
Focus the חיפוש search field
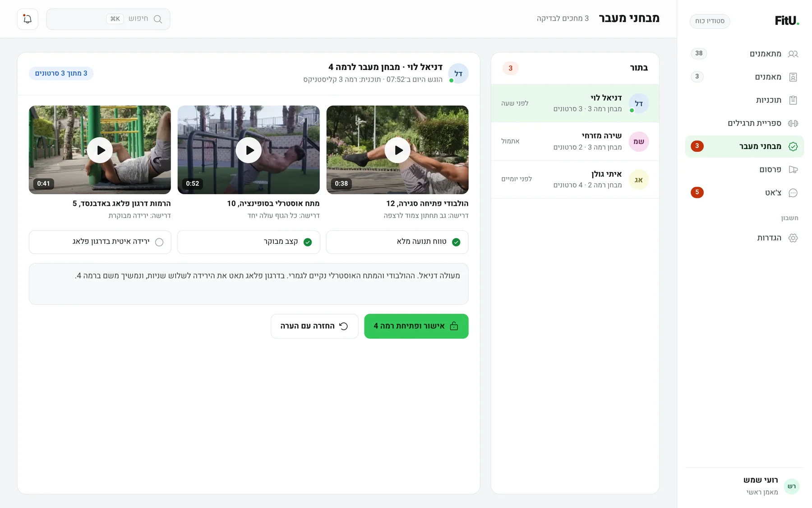[108, 19]
